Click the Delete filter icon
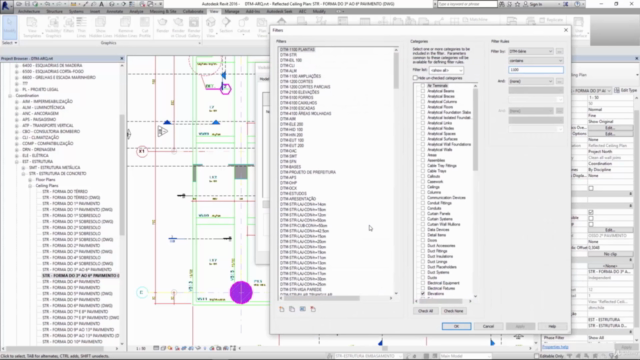Screen dimensions: 640x360 [x=313, y=309]
